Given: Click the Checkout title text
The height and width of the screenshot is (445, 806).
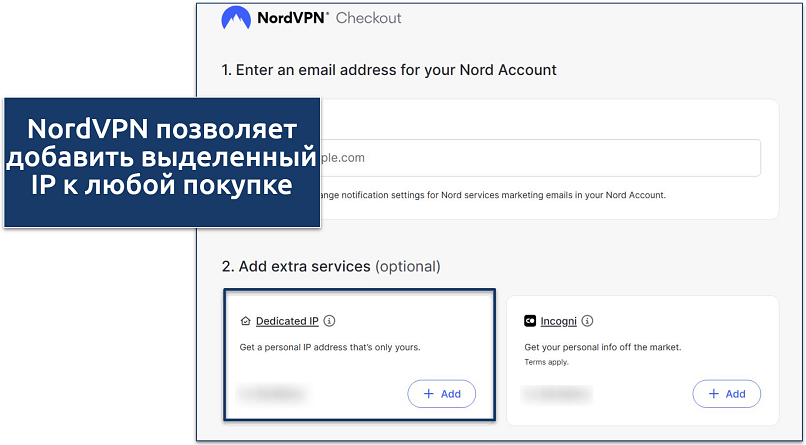Looking at the screenshot, I should [x=369, y=18].
